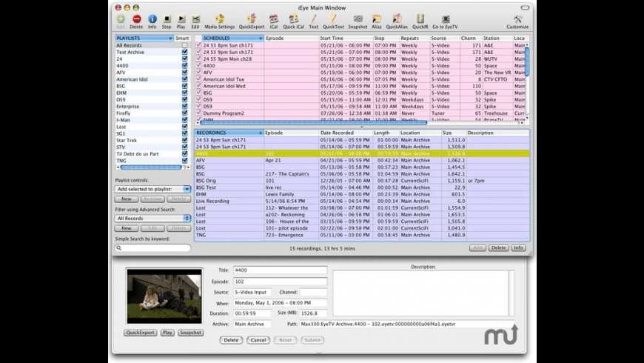Click the Simple Search keyword field
644x363 pixels.
coord(152,248)
